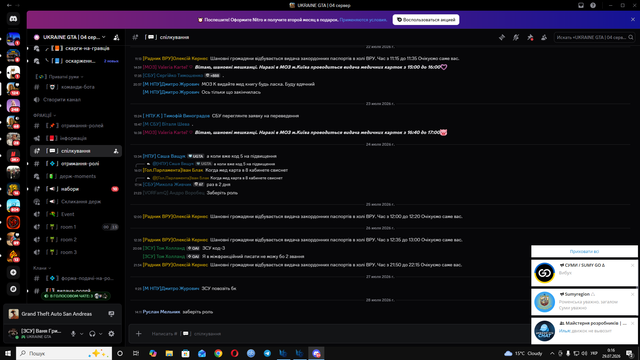The width and height of the screenshot is (640, 360).
Task: Click the user profile [ЗСУ] Ваня avatar
Action: click(x=13, y=333)
